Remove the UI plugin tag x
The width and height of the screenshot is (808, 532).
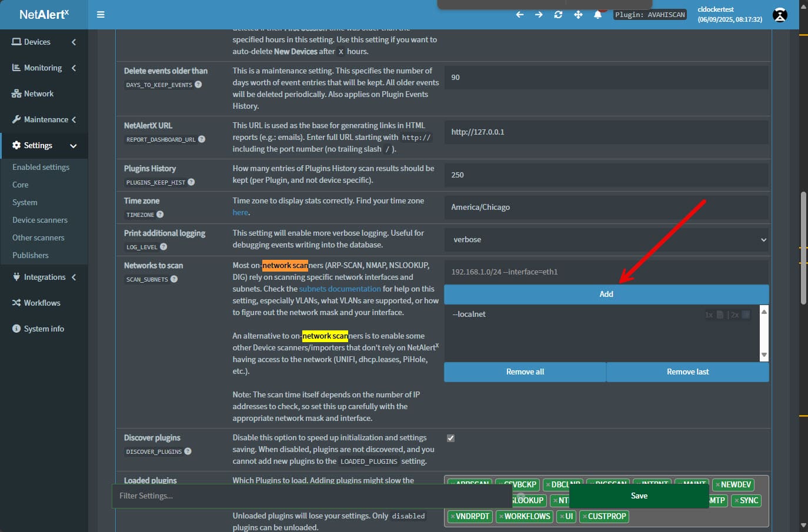pos(562,517)
